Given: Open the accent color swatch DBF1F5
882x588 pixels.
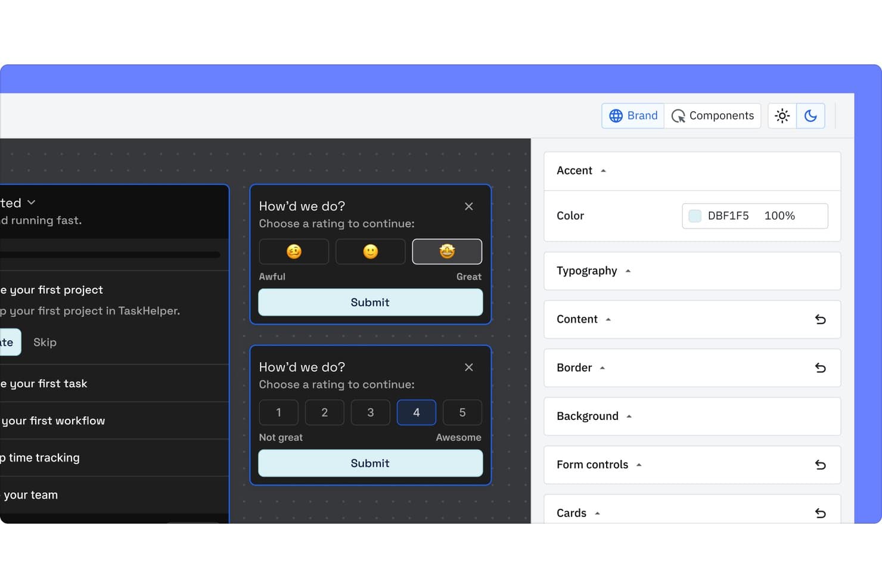Looking at the screenshot, I should 695,216.
